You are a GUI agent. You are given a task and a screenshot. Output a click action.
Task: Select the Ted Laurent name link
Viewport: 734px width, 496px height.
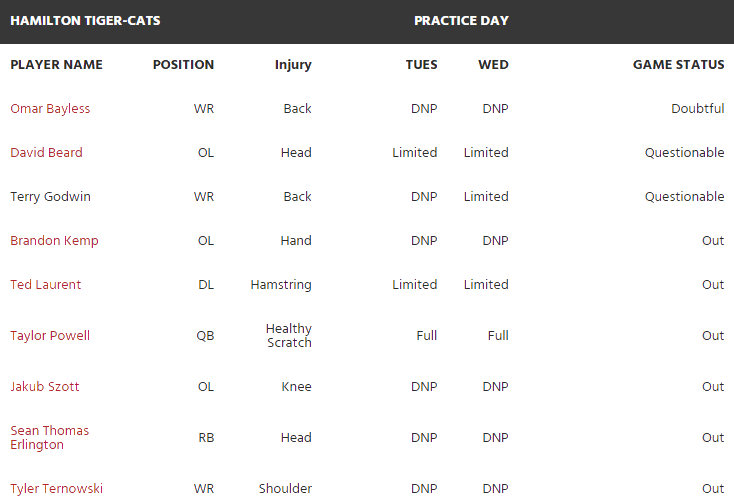pos(46,285)
